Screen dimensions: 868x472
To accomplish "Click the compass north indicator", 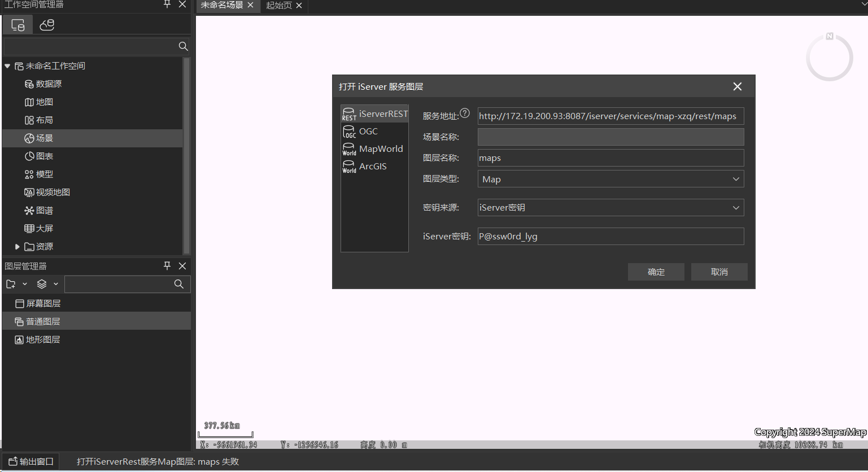I will pyautogui.click(x=829, y=36).
